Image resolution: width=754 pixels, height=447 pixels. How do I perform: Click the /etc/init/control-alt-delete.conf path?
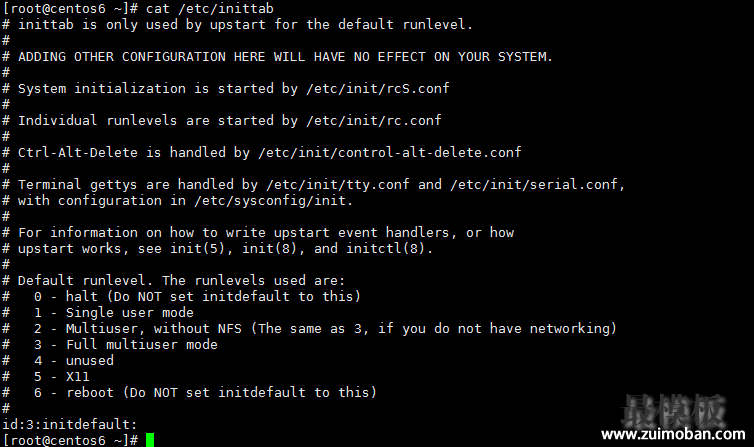pyautogui.click(x=390, y=152)
